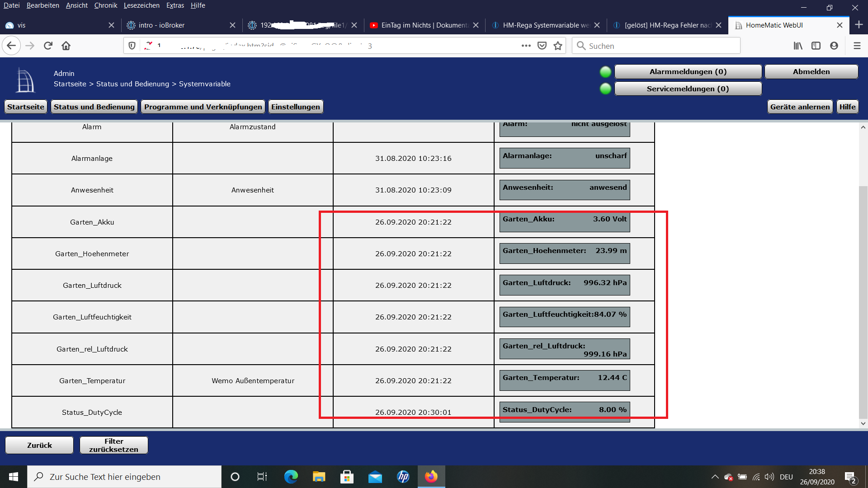
Task: Click the browser Back arrow button
Action: 12,46
